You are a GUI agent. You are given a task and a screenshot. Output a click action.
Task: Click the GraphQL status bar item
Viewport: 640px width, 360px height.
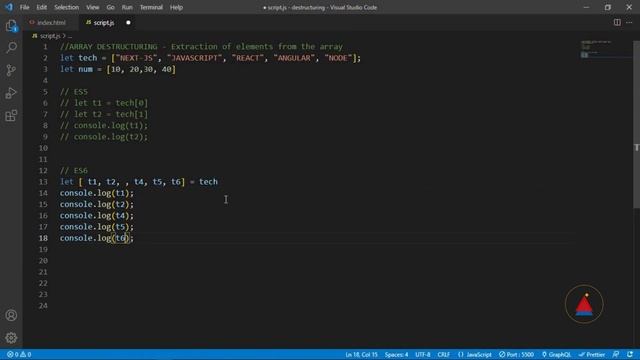tap(556, 355)
